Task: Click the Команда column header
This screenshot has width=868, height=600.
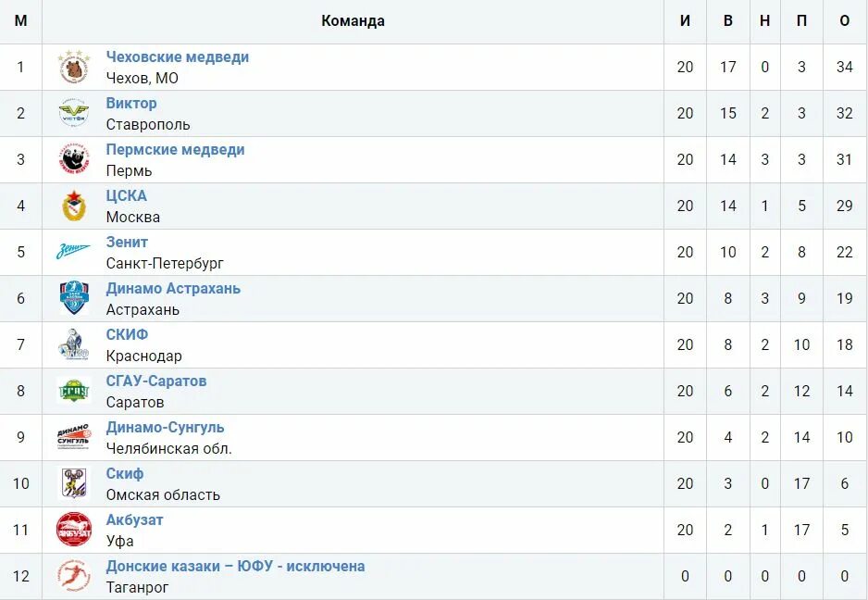Action: (353, 21)
